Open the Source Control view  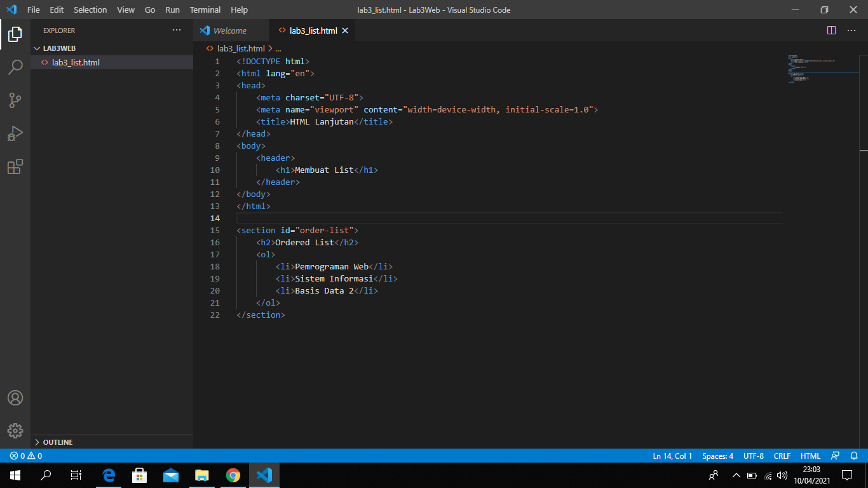15,100
